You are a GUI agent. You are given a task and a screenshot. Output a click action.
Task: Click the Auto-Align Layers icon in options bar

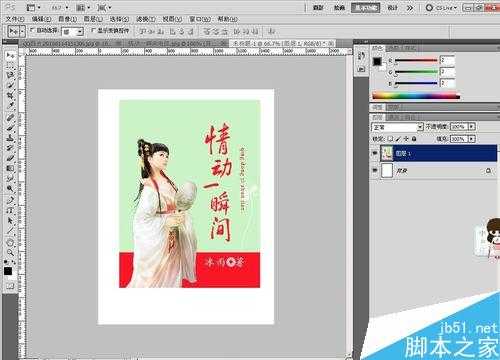coord(272,32)
